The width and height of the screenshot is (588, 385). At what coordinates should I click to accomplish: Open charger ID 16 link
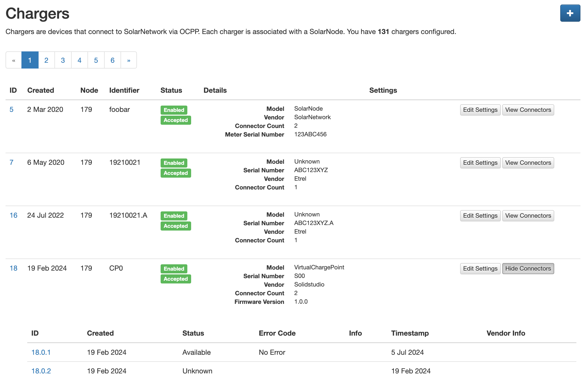point(13,215)
